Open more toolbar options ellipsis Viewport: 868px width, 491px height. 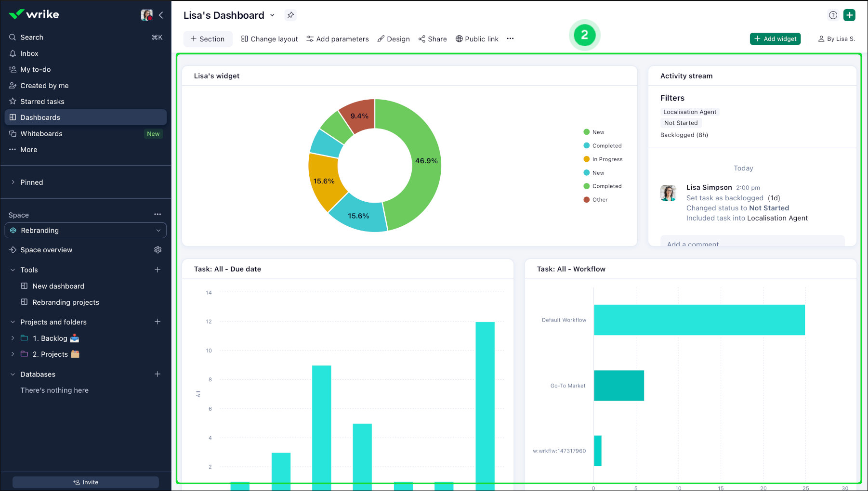tap(511, 39)
